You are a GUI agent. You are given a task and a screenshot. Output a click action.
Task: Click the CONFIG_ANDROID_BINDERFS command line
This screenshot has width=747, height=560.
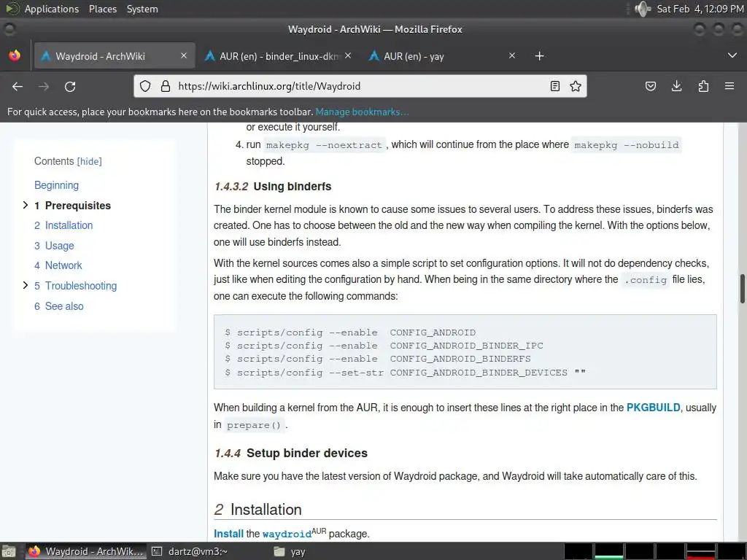(378, 359)
